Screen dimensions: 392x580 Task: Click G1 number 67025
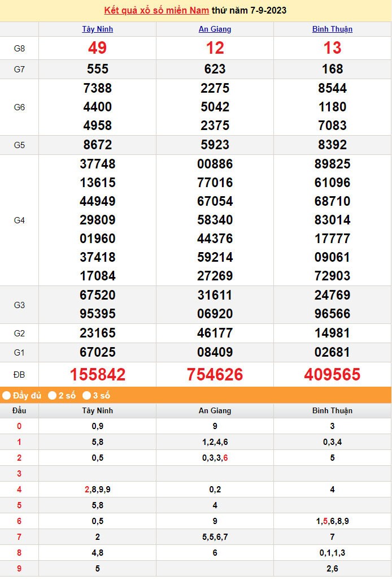(98, 352)
